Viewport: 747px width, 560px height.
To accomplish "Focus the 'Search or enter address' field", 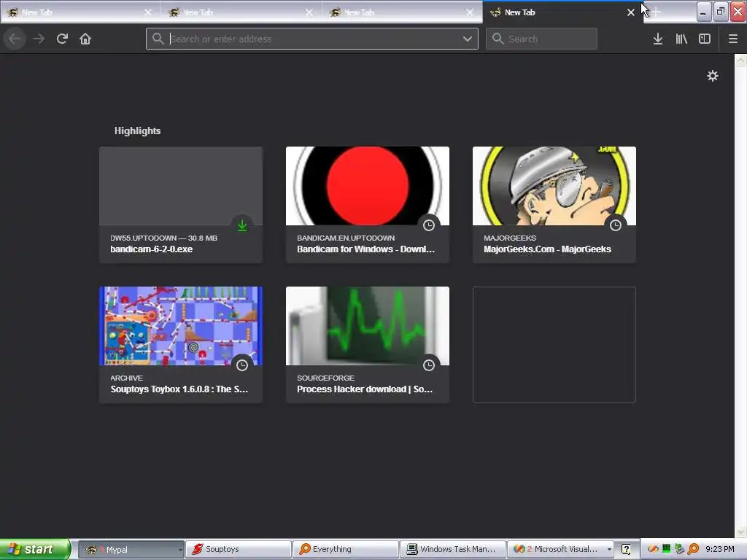I will (x=312, y=39).
